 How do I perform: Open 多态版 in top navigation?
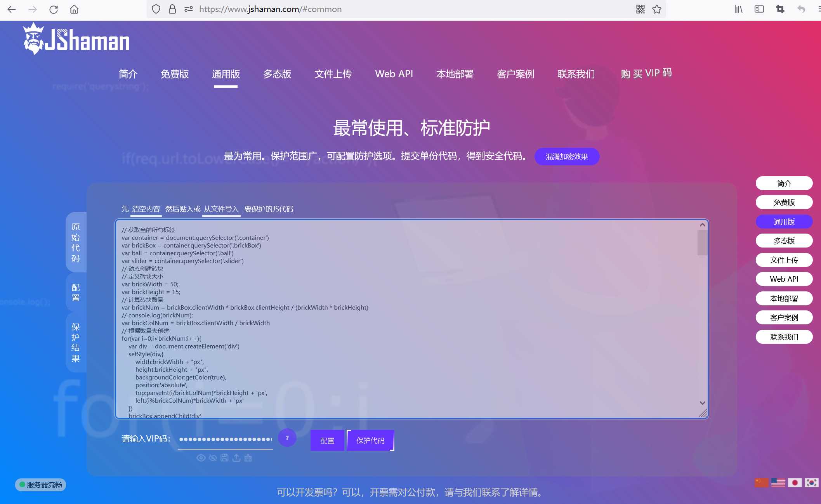coord(277,74)
